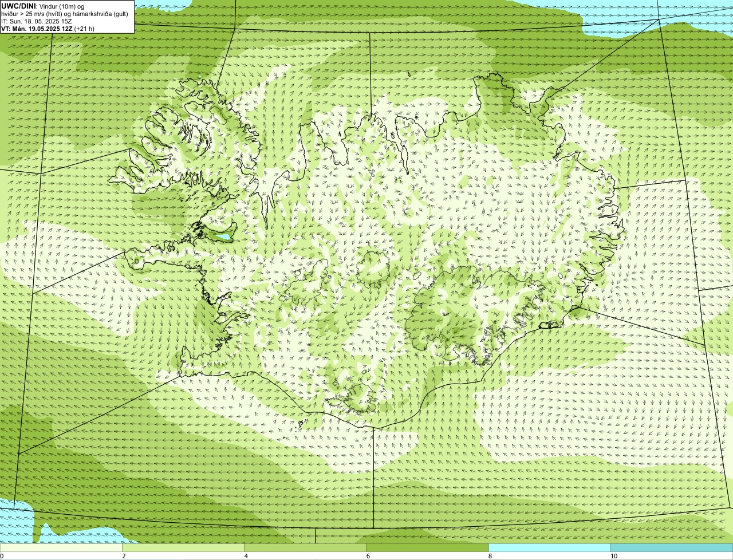This screenshot has width=733, height=560.
Task: Click the legend scale label '8'
Action: [x=490, y=556]
